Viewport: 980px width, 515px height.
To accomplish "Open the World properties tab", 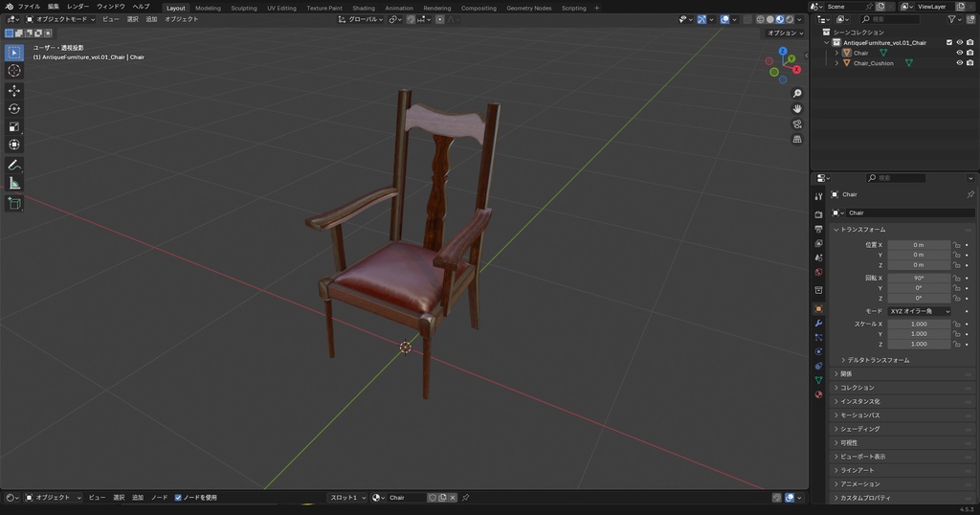I will click(x=819, y=272).
